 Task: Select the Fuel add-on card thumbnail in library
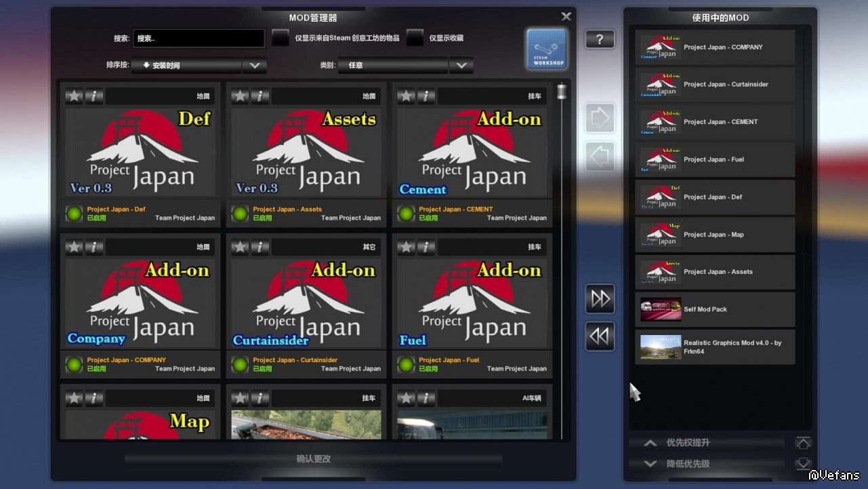point(472,303)
